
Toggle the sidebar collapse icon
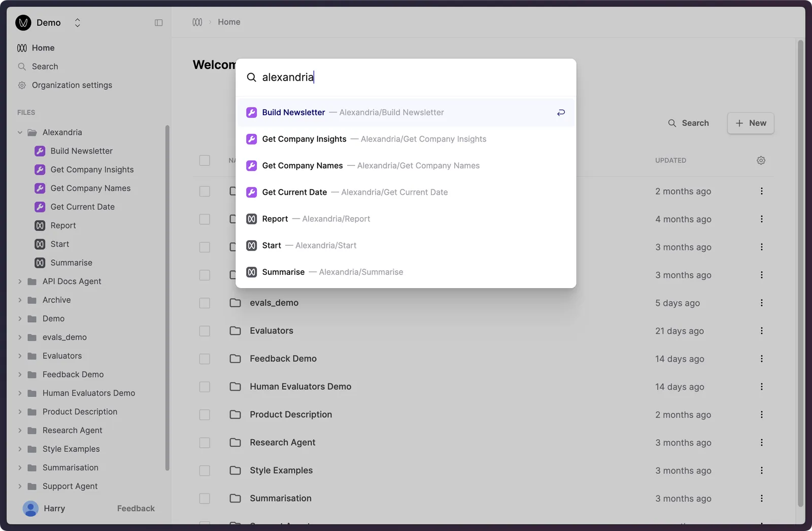(158, 23)
